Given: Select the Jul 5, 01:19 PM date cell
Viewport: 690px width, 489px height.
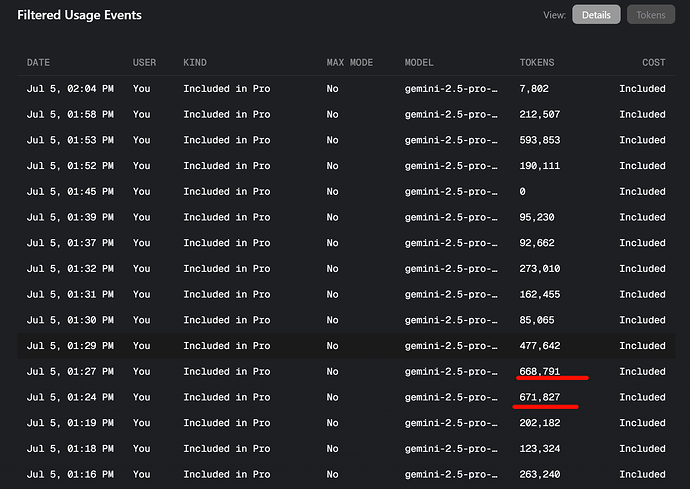Looking at the screenshot, I should click(x=70, y=423).
